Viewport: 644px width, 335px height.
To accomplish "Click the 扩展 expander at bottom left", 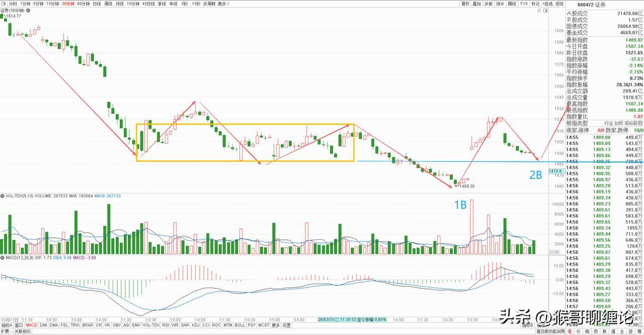I will (x=6, y=331).
